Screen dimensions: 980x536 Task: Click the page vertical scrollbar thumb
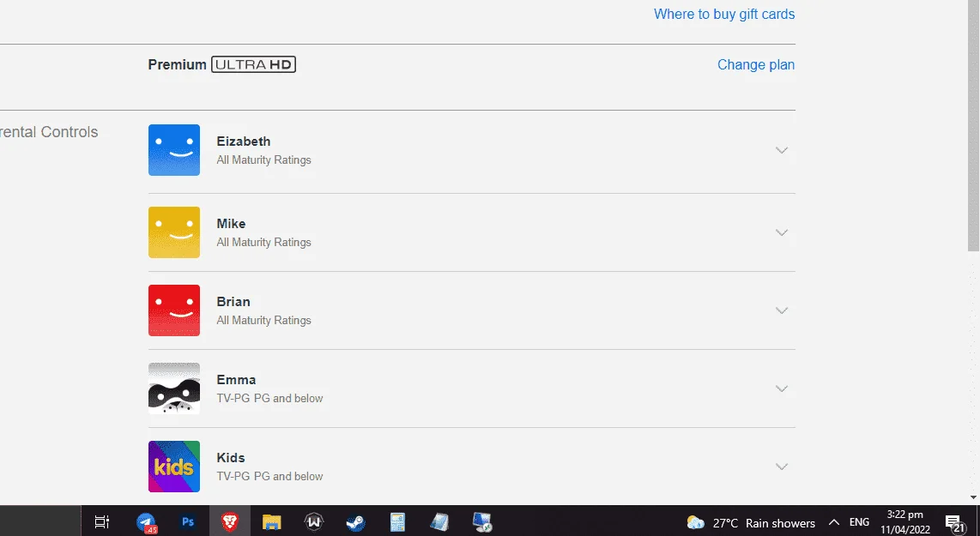973,125
